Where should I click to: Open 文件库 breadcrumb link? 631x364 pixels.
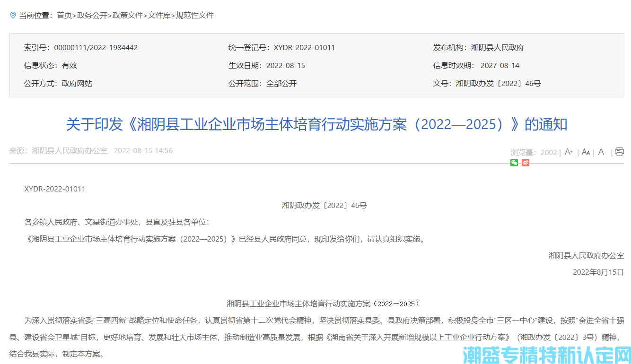click(x=159, y=15)
